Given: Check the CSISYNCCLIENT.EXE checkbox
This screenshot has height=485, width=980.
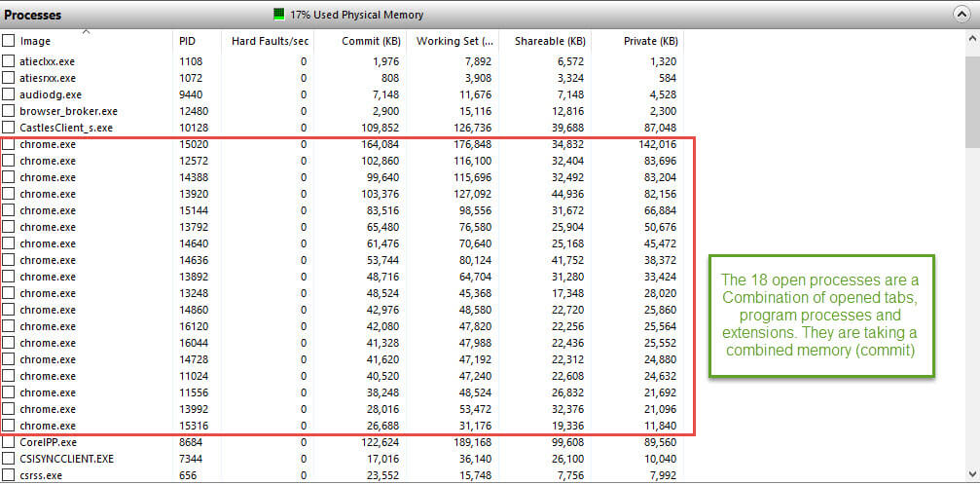Looking at the screenshot, I should pyautogui.click(x=8, y=459).
